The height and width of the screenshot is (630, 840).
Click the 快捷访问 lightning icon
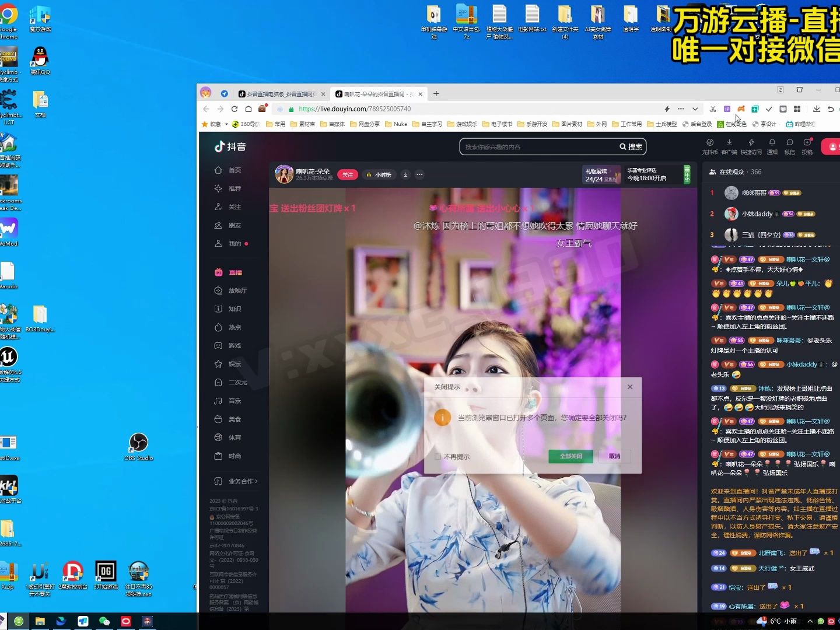pos(751,142)
